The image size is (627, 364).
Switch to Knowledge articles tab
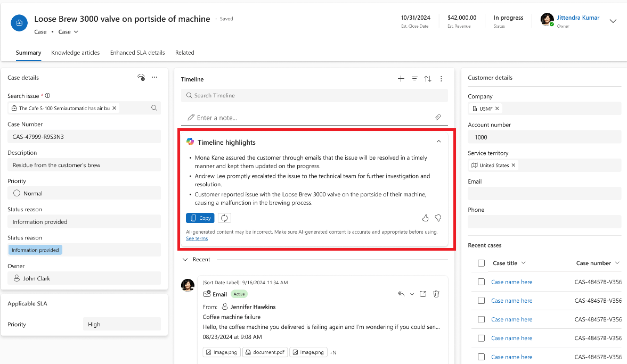point(76,53)
